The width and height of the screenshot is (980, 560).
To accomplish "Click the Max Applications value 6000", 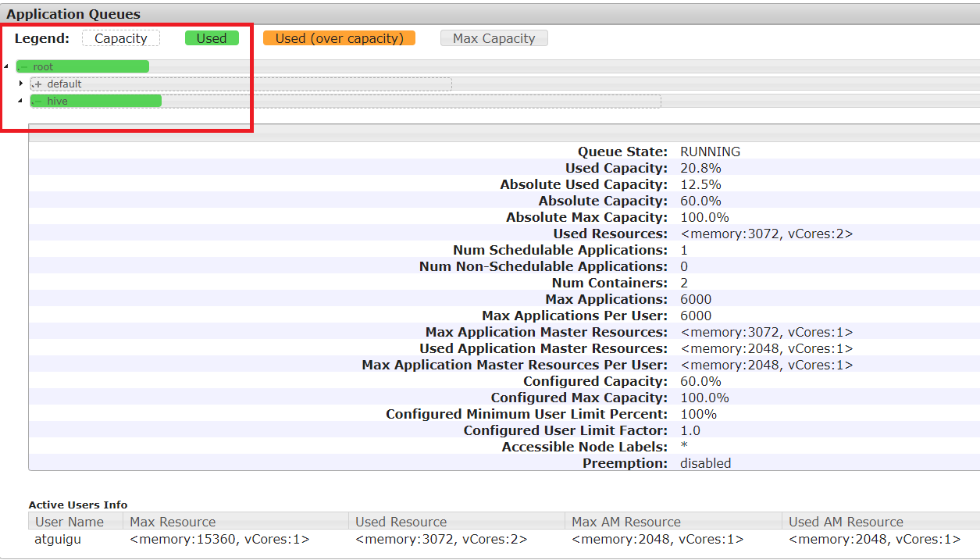I will pyautogui.click(x=696, y=299).
